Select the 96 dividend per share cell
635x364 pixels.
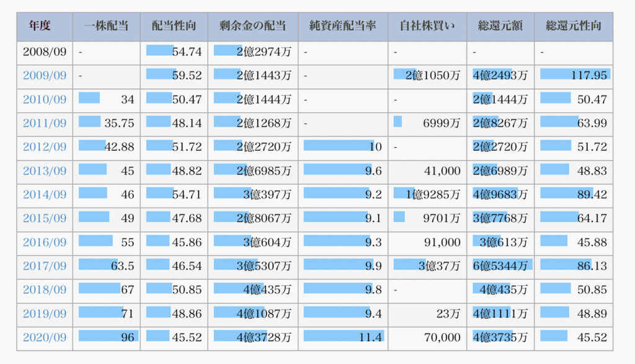tap(107, 338)
